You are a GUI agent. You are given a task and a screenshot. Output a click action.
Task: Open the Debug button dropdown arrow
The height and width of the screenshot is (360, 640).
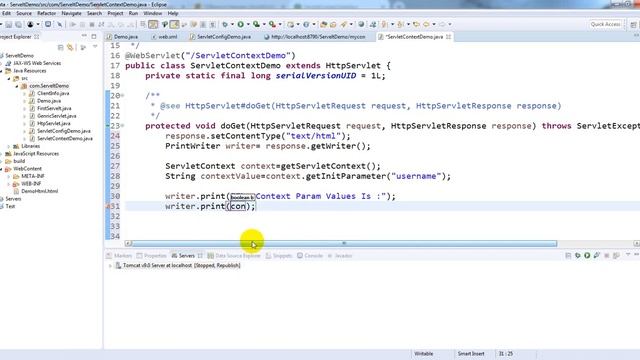232,24
